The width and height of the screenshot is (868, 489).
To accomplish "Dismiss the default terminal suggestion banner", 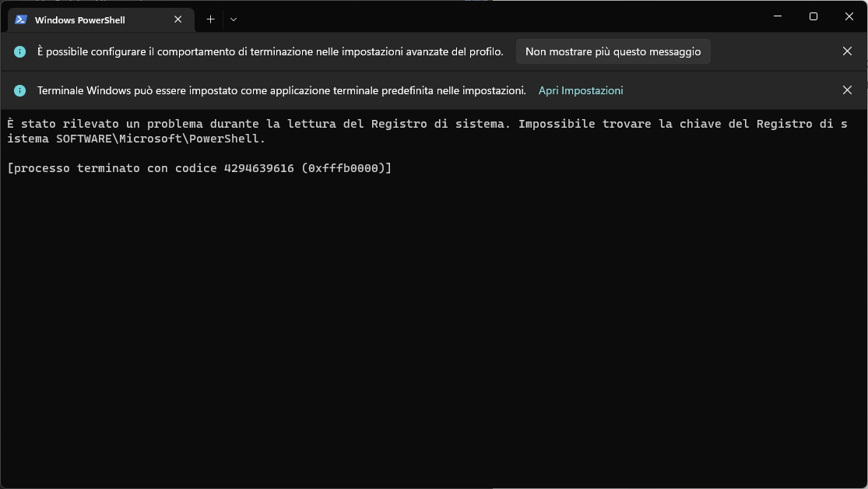I will (x=847, y=90).
